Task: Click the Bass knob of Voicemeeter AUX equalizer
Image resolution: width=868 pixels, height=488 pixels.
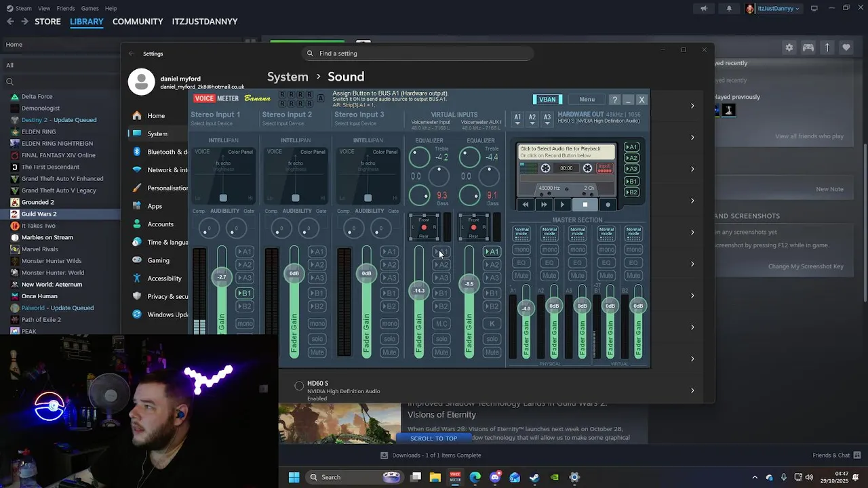Action: pos(469,196)
